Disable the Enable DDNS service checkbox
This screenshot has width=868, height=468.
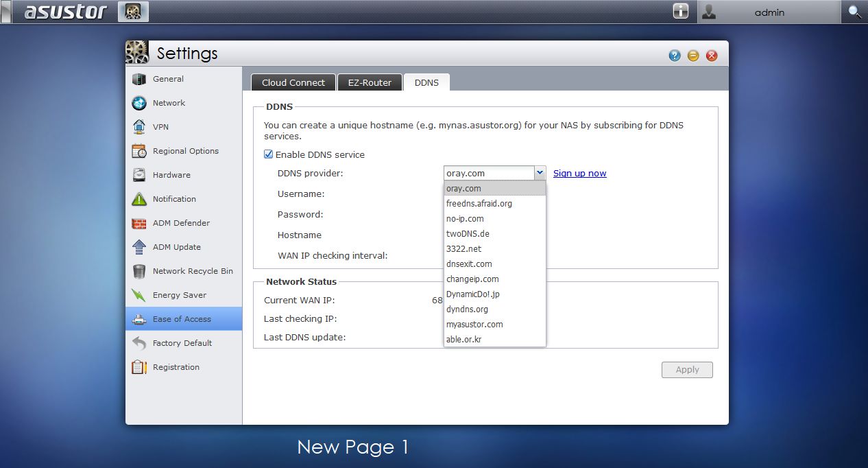click(x=269, y=154)
